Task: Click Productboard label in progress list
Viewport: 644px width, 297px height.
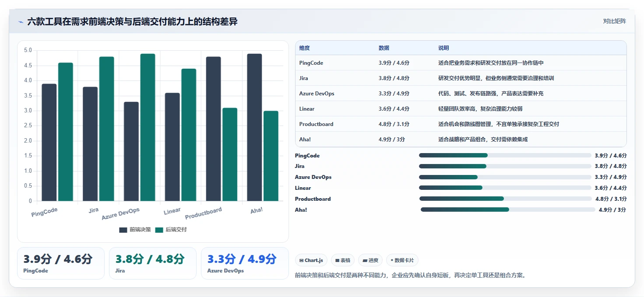Action: (313, 199)
